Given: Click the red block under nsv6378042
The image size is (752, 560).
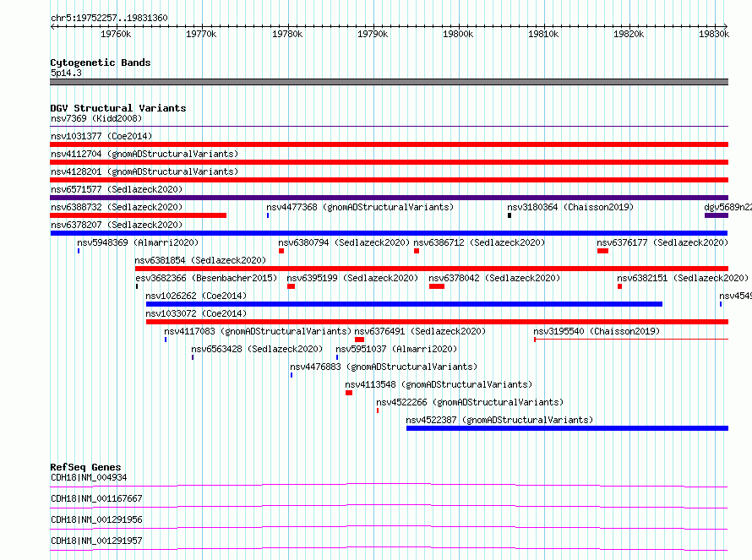Looking at the screenshot, I should (437, 286).
